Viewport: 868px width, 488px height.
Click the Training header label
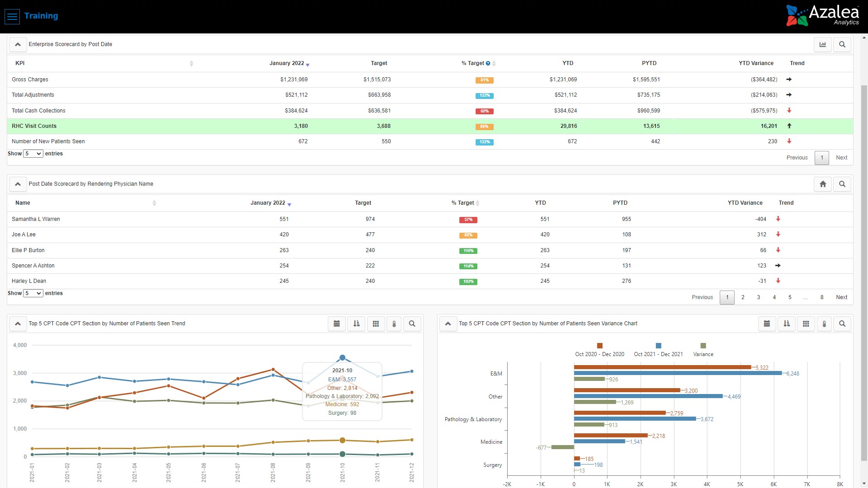pos(42,16)
